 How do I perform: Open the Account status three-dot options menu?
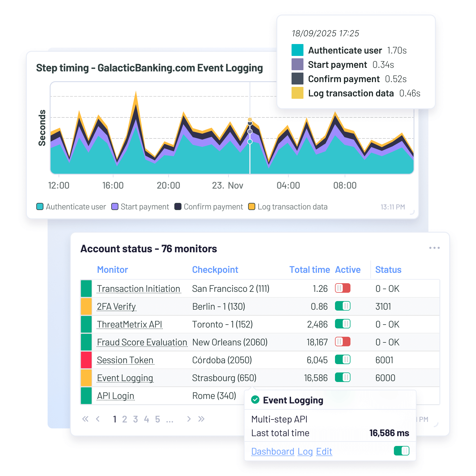[x=434, y=248]
